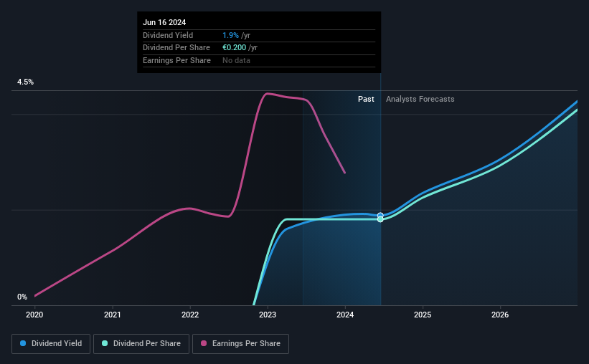Viewport: 589px width, 364px height.
Task: Click the tooltip Dividend Per Share row label
Action: (x=176, y=48)
